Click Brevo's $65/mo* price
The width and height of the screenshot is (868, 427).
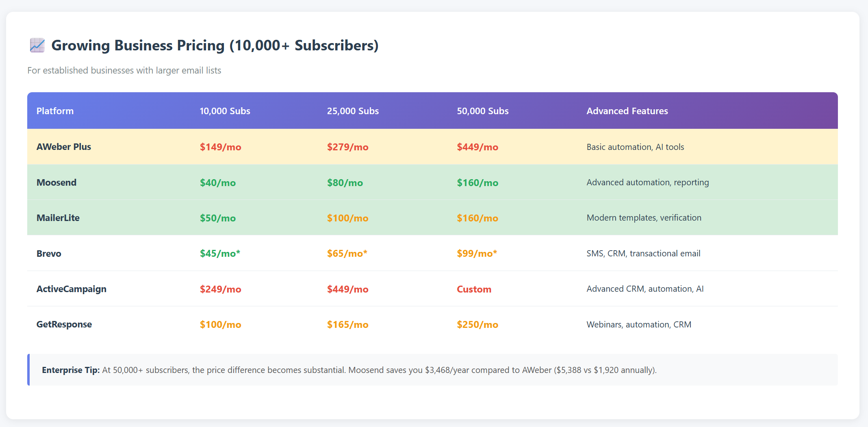[x=347, y=254]
